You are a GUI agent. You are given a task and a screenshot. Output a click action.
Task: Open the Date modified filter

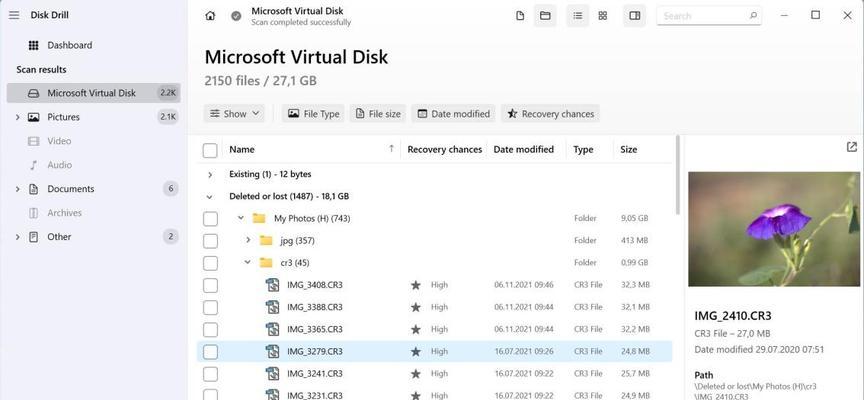coord(453,113)
